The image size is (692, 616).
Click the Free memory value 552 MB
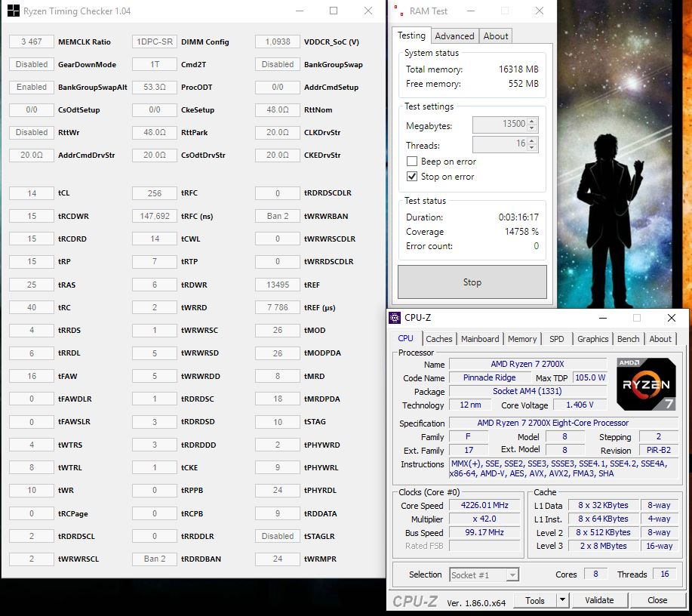pyautogui.click(x=524, y=84)
